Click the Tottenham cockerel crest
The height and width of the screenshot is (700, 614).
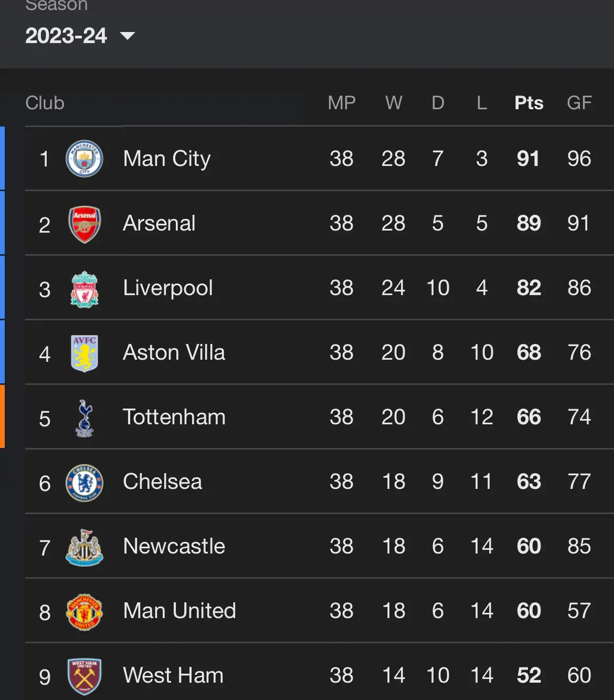[x=84, y=418]
